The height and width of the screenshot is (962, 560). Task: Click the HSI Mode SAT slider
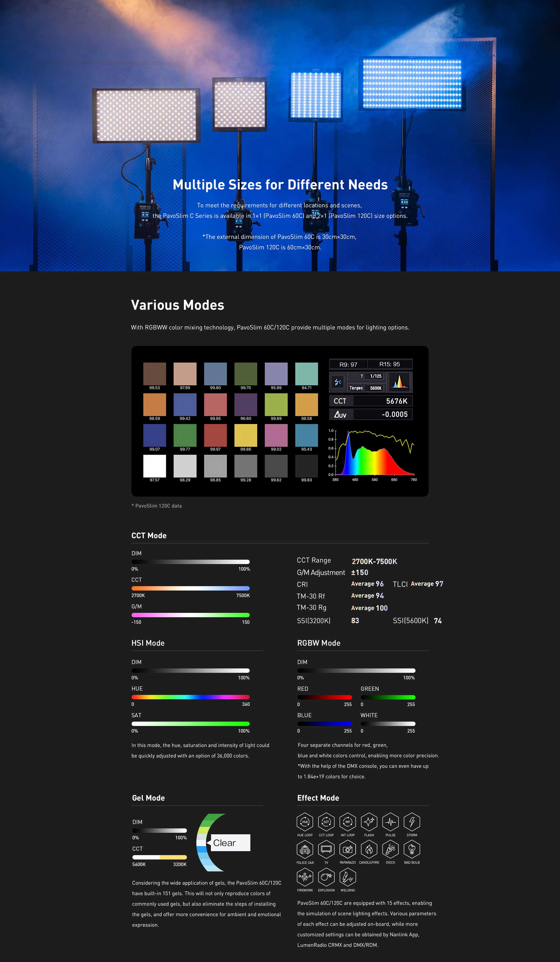click(190, 724)
